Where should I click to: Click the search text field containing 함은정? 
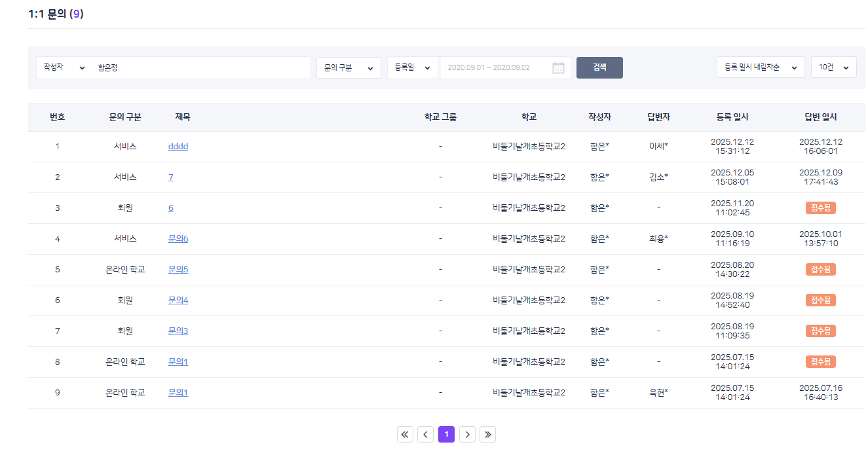point(200,68)
